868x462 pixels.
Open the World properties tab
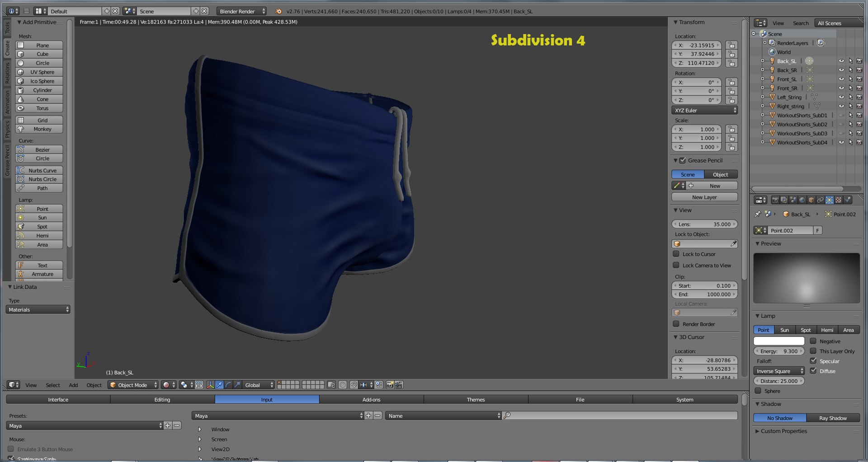tap(802, 200)
